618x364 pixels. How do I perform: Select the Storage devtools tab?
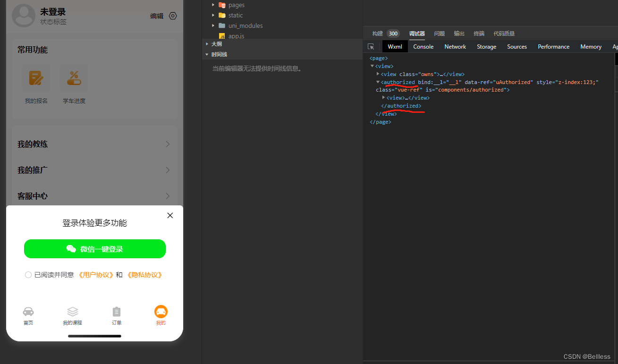click(486, 47)
